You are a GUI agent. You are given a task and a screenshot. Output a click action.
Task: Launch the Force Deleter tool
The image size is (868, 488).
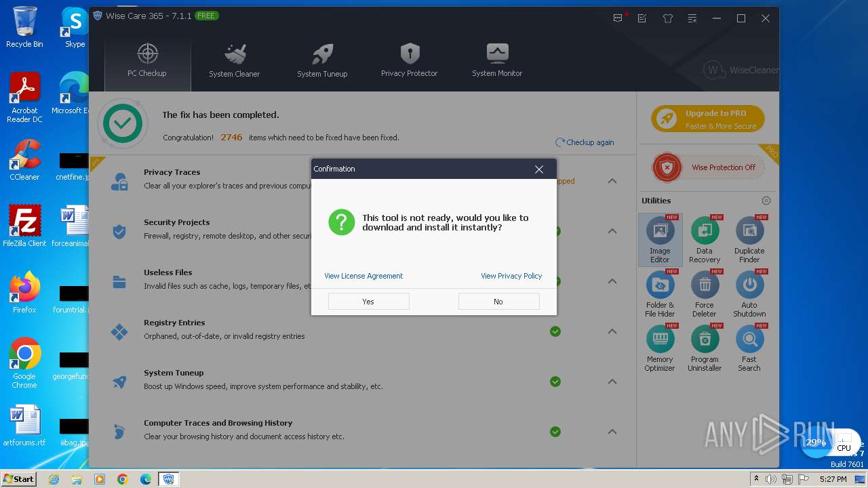(x=705, y=294)
